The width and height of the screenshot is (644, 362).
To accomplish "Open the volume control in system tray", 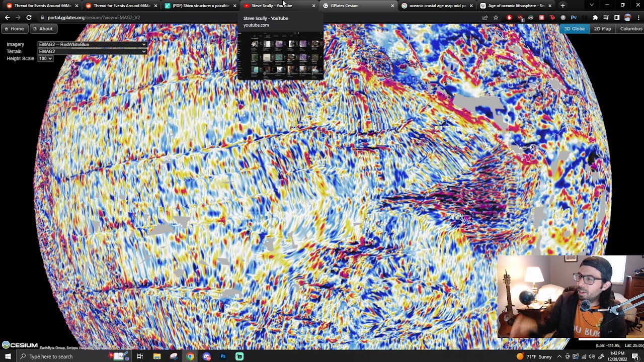I will 592,356.
